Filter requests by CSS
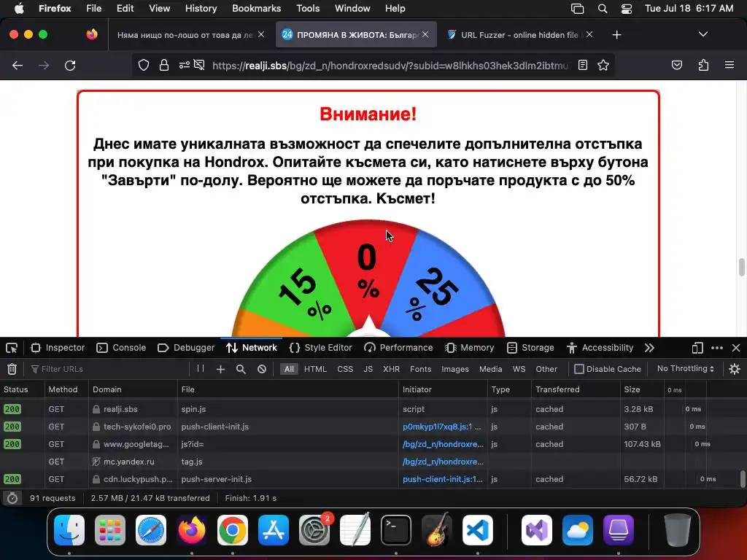This screenshot has width=747, height=560. pos(345,369)
